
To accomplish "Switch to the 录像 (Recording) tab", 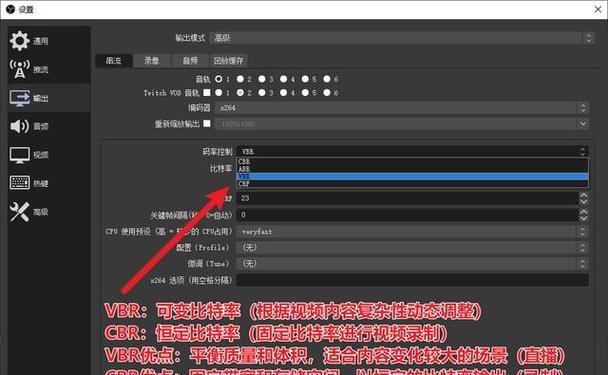I will pos(152,61).
